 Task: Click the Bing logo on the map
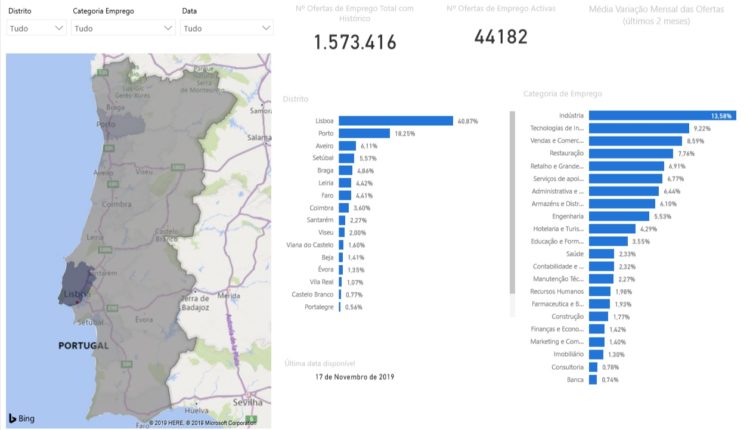[22, 418]
